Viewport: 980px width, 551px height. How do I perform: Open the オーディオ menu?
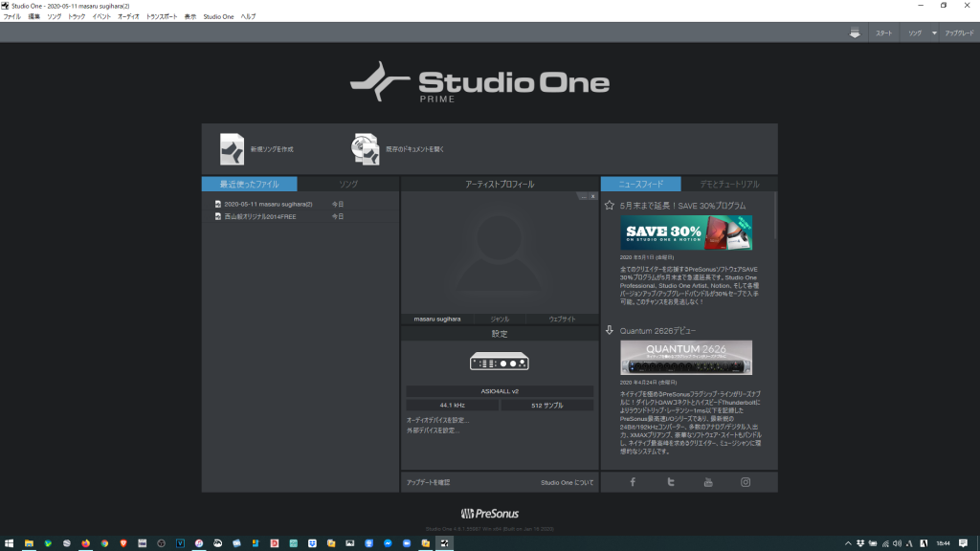[129, 17]
